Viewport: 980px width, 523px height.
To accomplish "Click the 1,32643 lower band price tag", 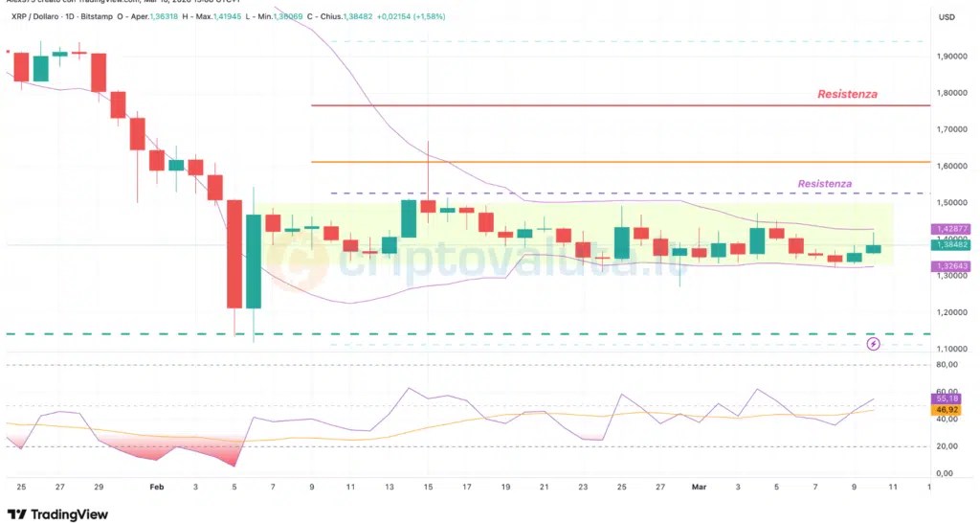I will point(952,266).
